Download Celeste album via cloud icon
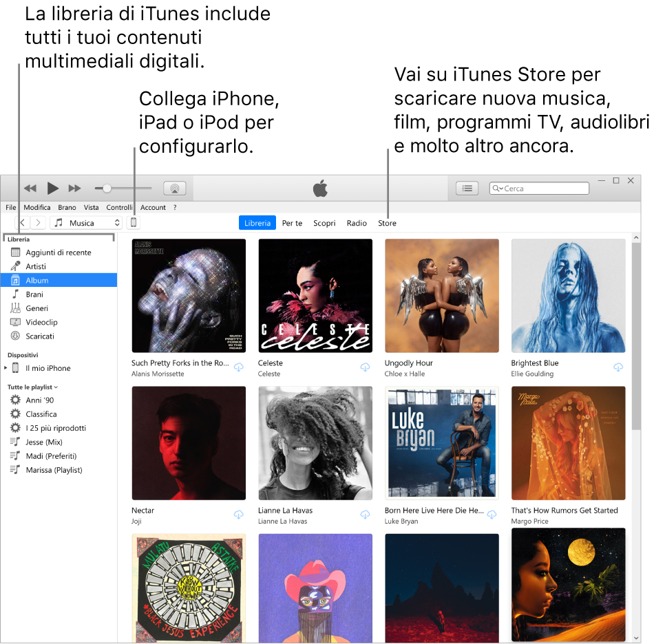Viewport: 654px width, 644px height. pyautogui.click(x=365, y=367)
